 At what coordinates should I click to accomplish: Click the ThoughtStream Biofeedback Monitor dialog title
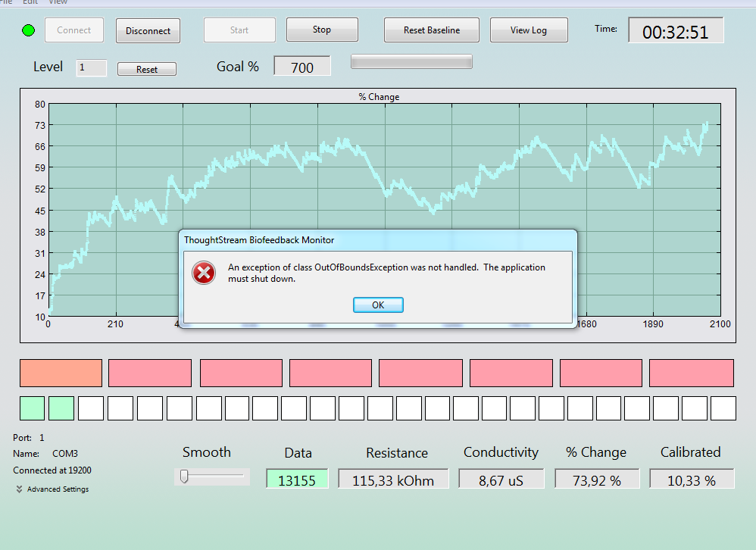click(259, 240)
